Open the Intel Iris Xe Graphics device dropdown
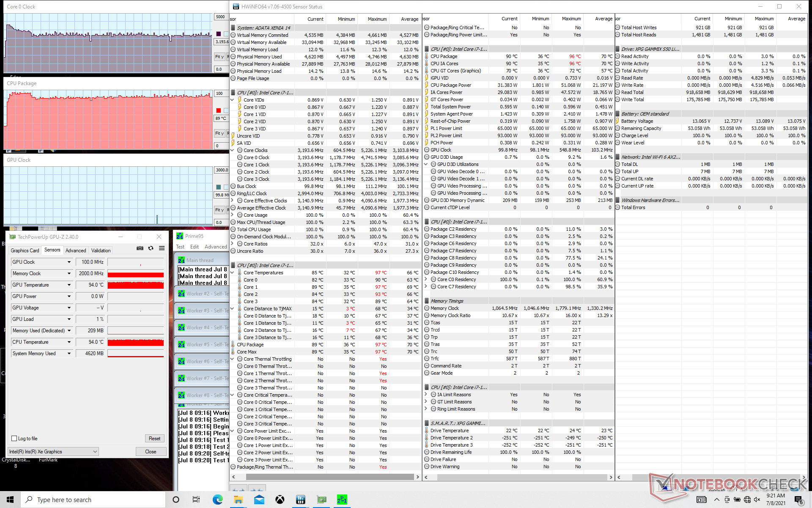 [53, 452]
